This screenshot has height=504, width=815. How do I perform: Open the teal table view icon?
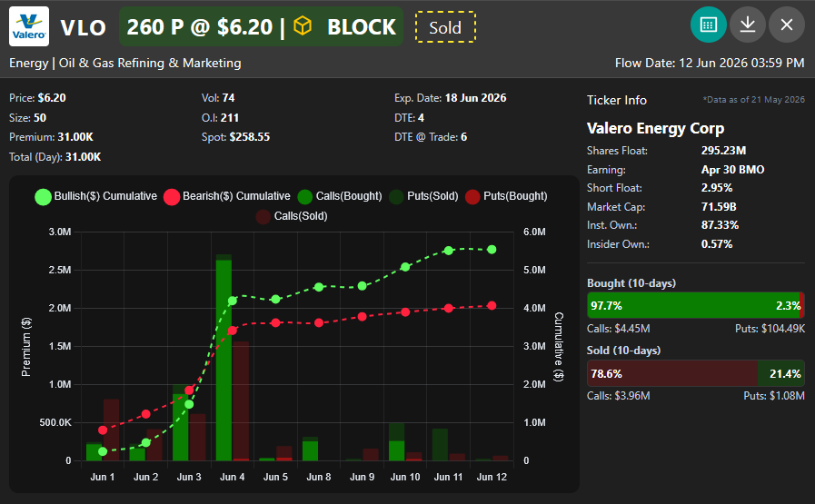709,25
